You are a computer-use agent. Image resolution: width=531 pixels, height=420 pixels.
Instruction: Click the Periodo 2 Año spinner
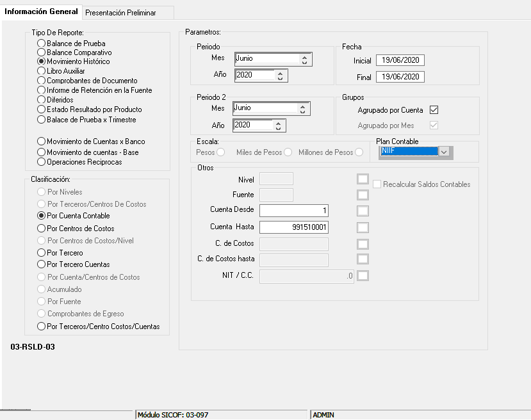[x=278, y=125]
